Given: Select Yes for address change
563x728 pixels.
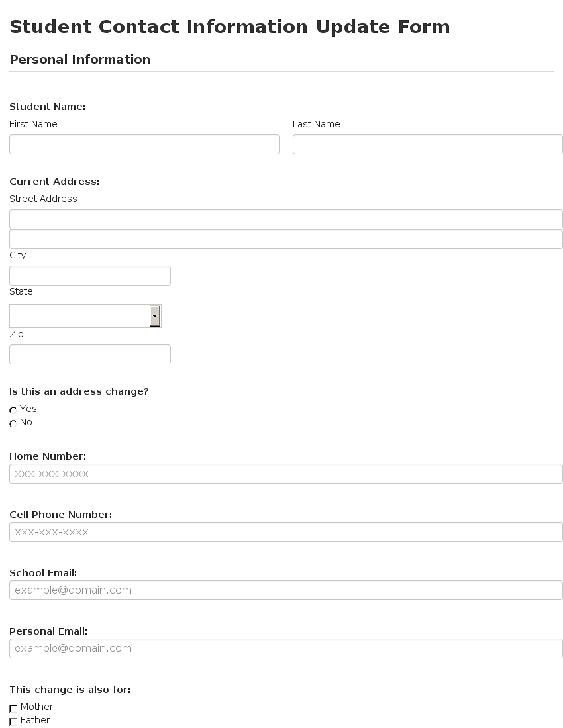Looking at the screenshot, I should 13,410.
